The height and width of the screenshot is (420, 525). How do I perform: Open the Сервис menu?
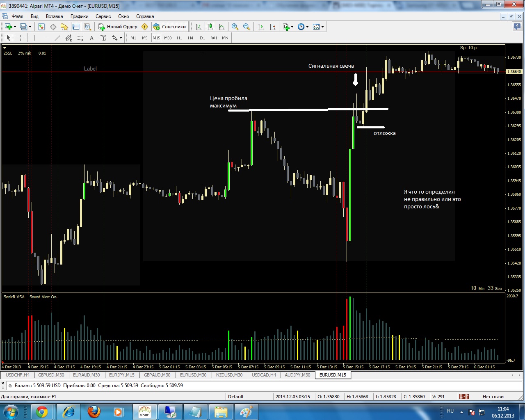103,16
